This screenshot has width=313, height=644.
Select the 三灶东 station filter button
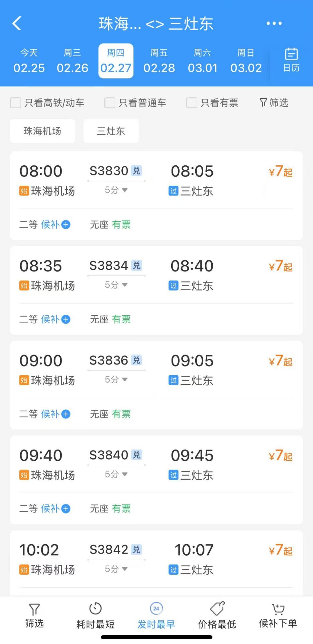[111, 131]
